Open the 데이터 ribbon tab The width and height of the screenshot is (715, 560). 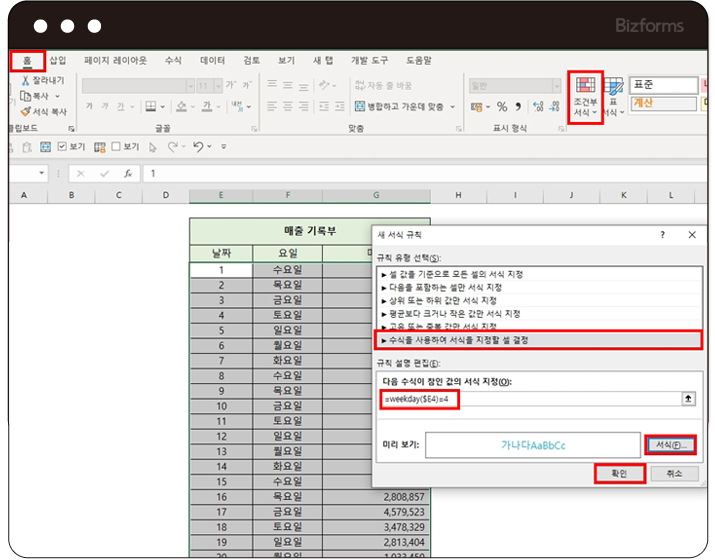click(x=212, y=60)
